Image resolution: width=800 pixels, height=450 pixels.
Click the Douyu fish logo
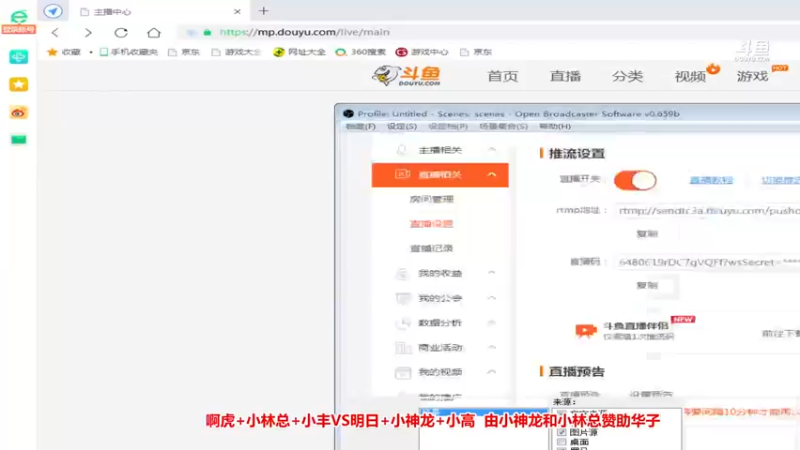[x=407, y=76]
